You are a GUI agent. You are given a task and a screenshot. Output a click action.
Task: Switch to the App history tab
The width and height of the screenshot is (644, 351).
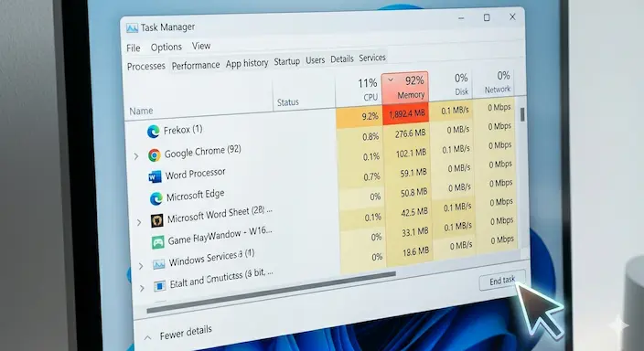click(247, 63)
